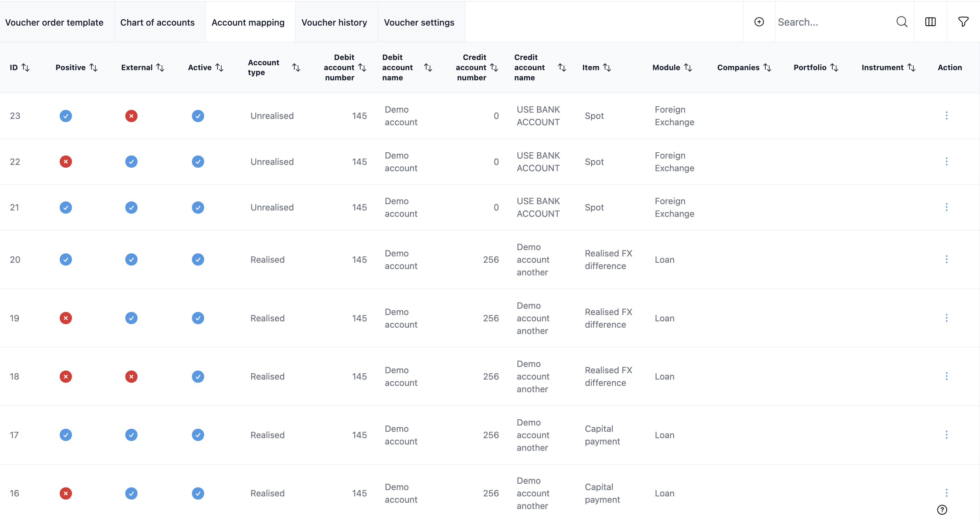Open the action menu for row ID 20
This screenshot has width=980, height=522.
tap(947, 260)
